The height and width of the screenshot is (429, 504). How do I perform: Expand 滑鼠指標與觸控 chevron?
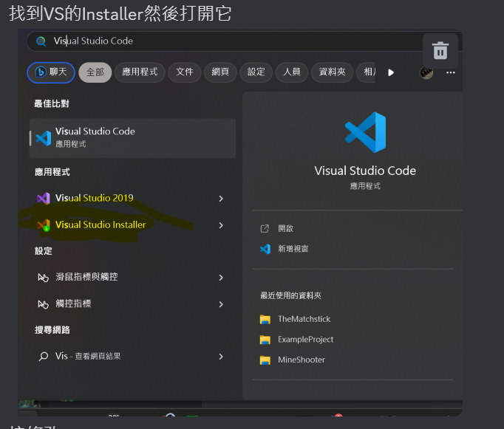point(221,278)
